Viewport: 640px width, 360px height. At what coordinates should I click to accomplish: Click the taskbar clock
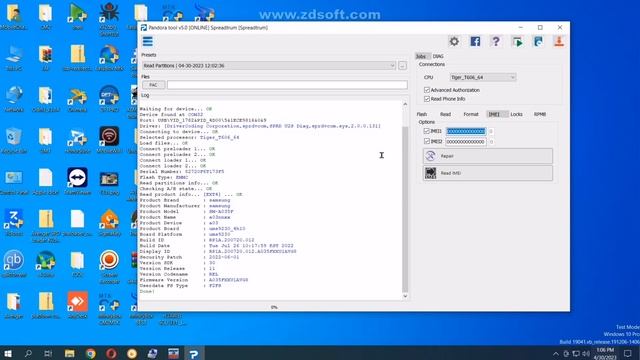[x=605, y=353]
